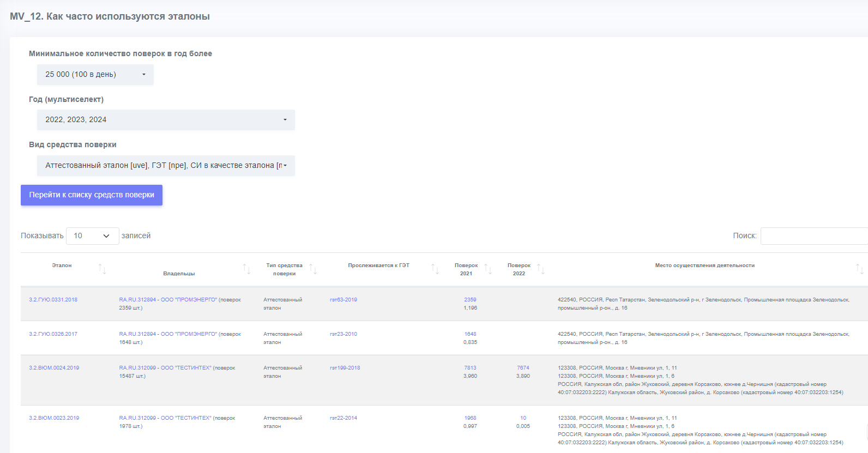The height and width of the screenshot is (453, 868).
Task: Change records-per-page selector showing 10
Action: point(92,236)
